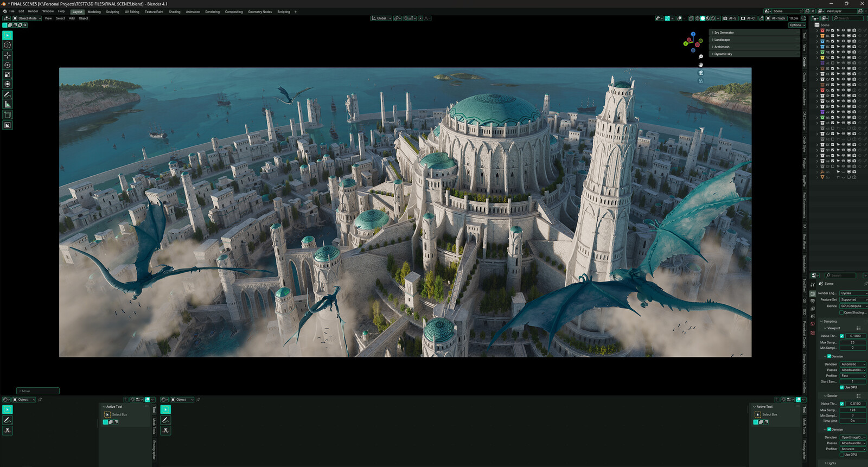Expand the Ivy Generator panel

[754, 33]
